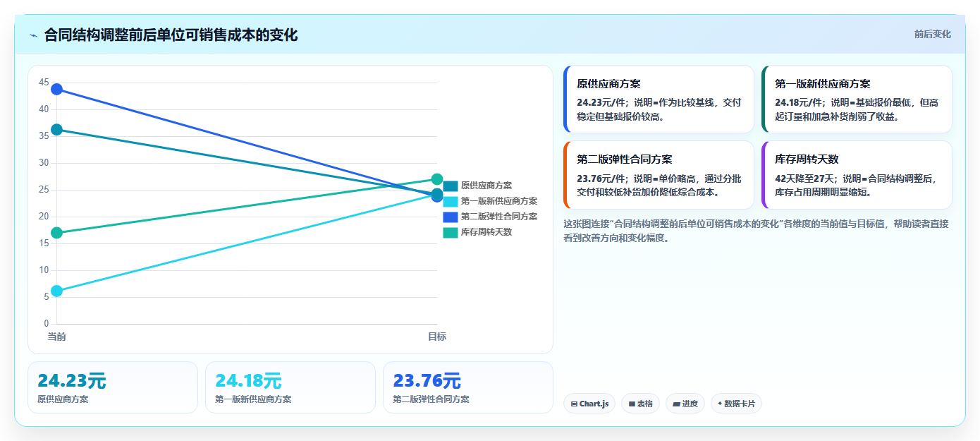
Task: Click the 表格 tag icon
Action: click(x=632, y=404)
